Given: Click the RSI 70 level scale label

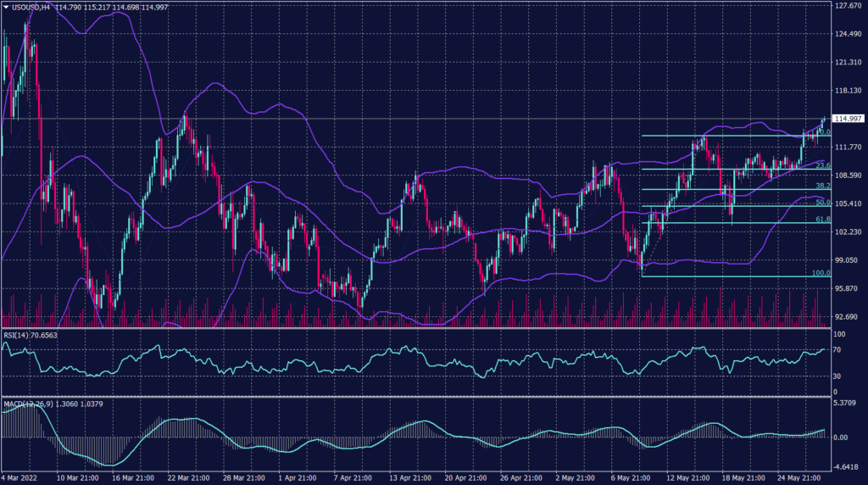Looking at the screenshot, I should pos(837,348).
